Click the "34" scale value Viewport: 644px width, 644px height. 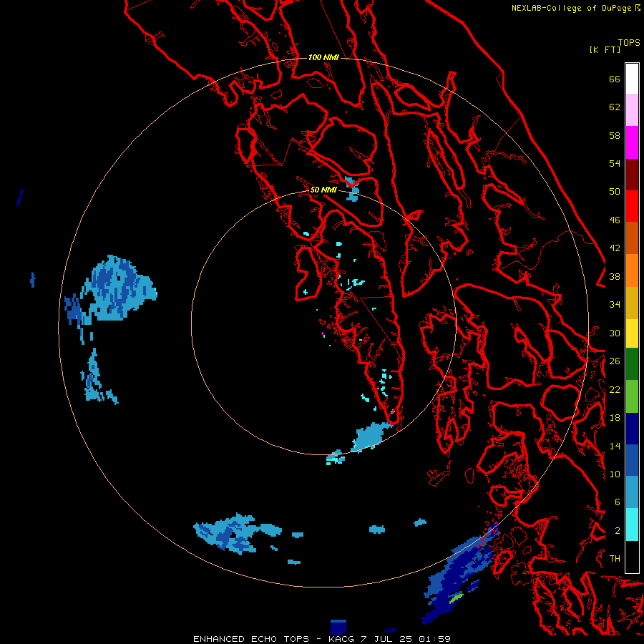615,305
